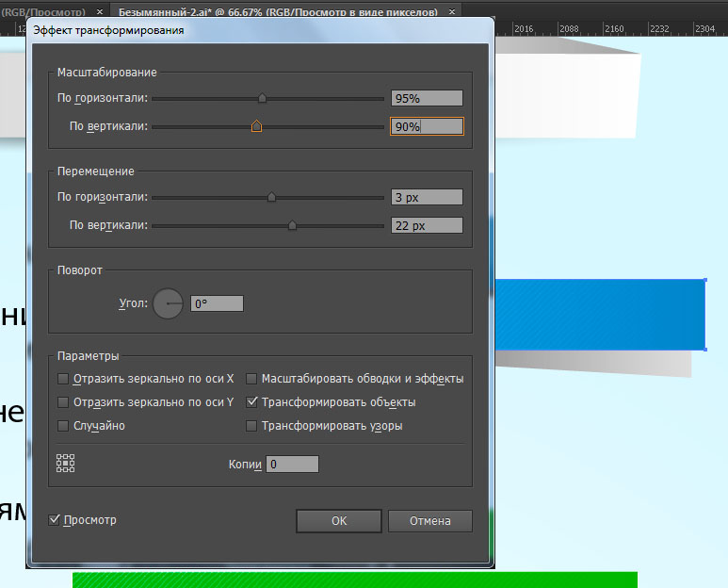This screenshot has width=728, height=588.
Task: Toggle the Случайно checkbox
Action: [x=64, y=426]
